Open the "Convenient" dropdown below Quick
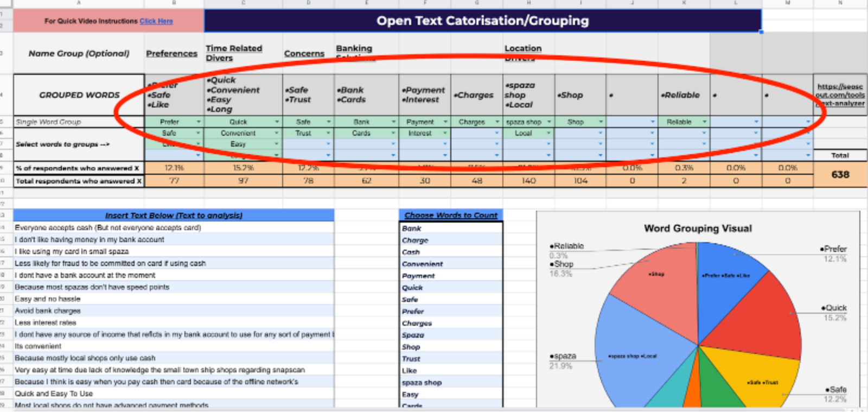The height and width of the screenshot is (412, 868). click(243, 133)
